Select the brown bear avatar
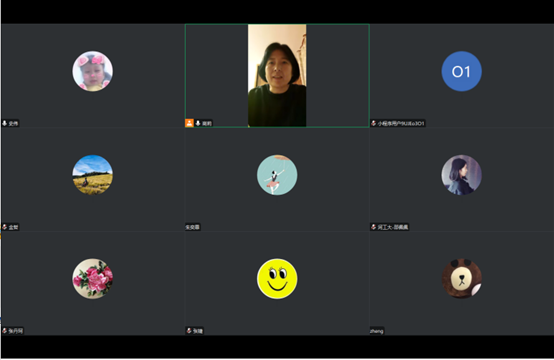This screenshot has height=360, width=554. coord(461,279)
